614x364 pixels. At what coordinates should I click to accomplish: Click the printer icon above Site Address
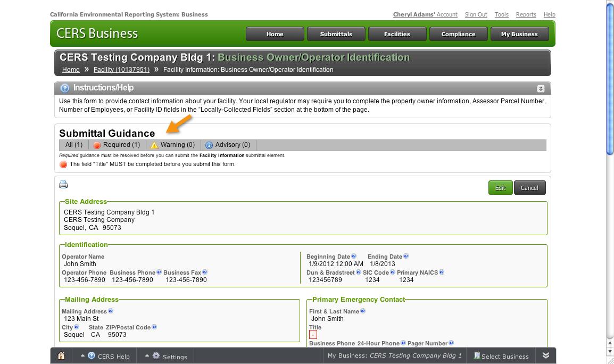click(63, 184)
